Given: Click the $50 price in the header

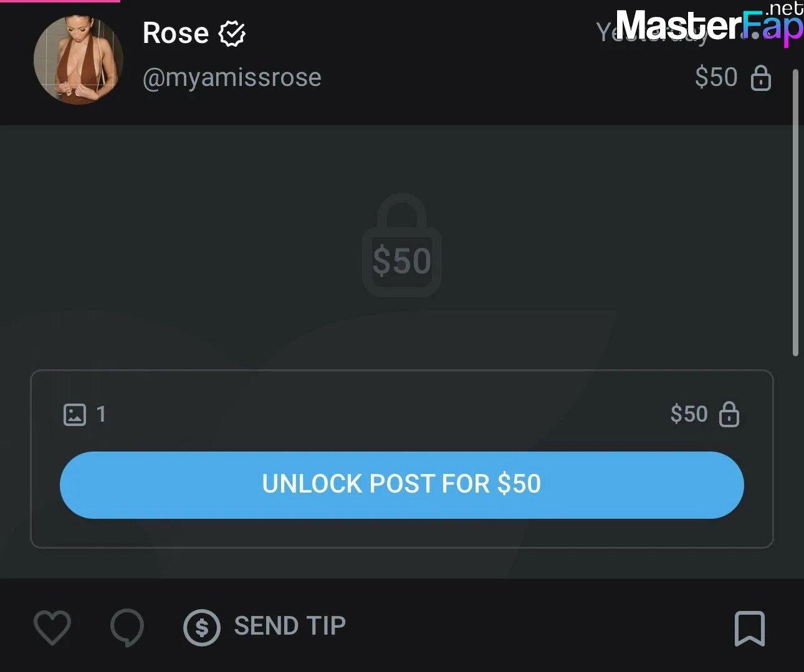Looking at the screenshot, I should point(716,77).
